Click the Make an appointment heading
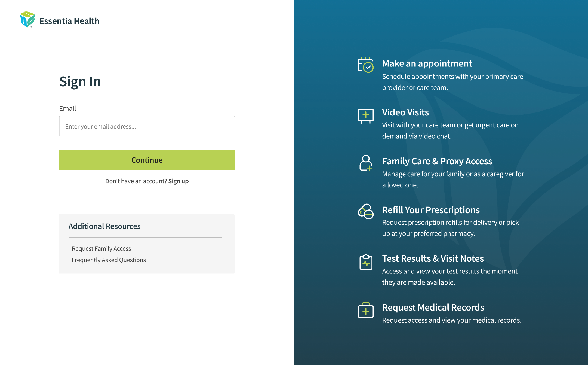 point(427,63)
